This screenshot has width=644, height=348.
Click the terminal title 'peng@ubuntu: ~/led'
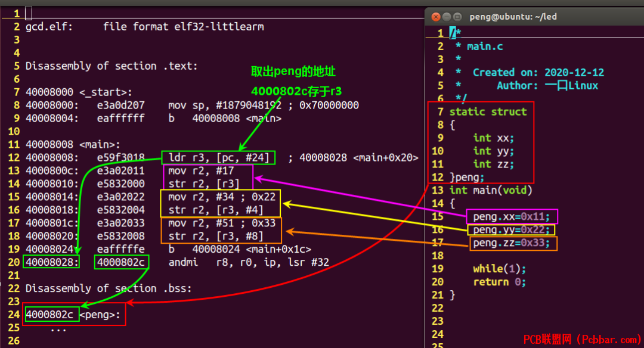[513, 17]
